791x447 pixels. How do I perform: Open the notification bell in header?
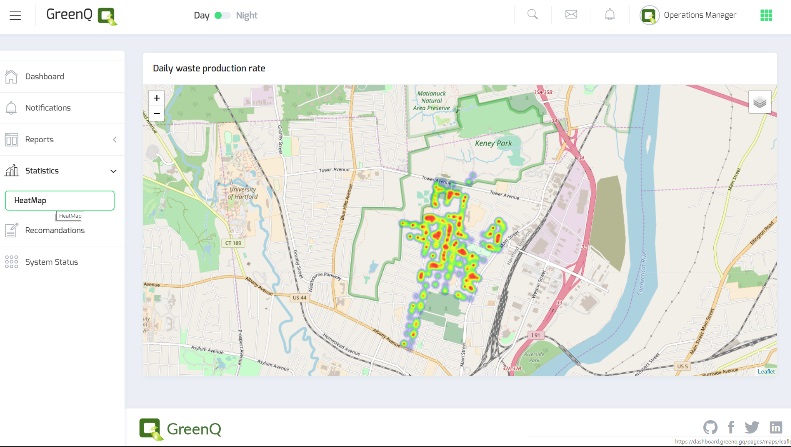[x=610, y=15]
